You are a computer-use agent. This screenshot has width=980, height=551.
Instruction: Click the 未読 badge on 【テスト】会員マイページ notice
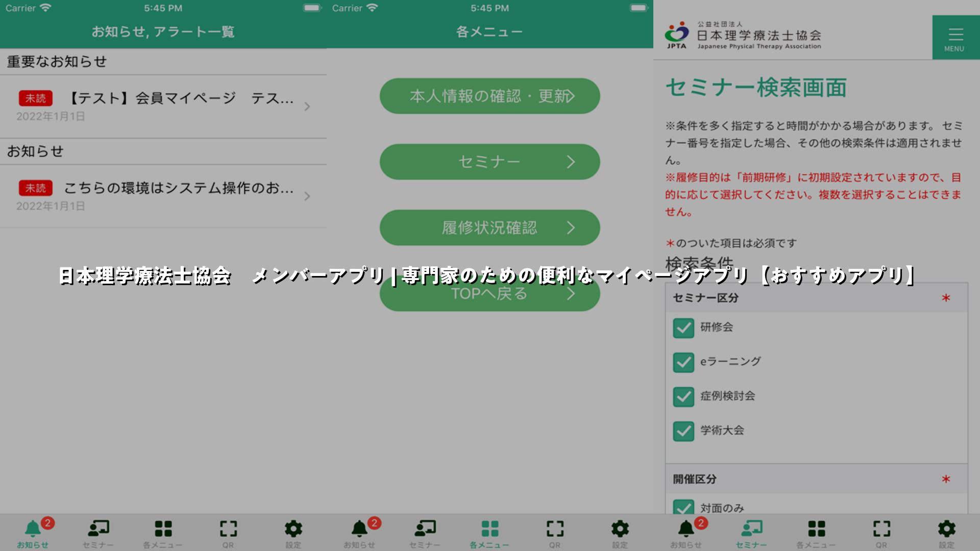click(x=36, y=98)
